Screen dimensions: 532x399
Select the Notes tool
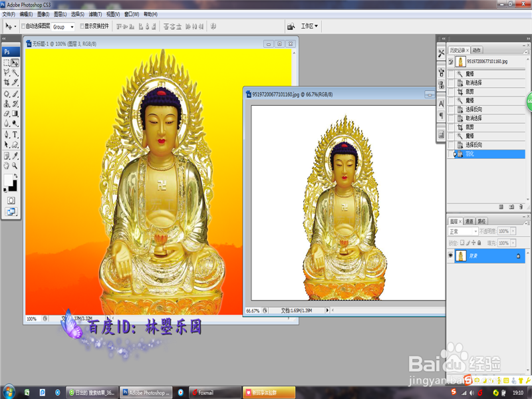(x=7, y=156)
